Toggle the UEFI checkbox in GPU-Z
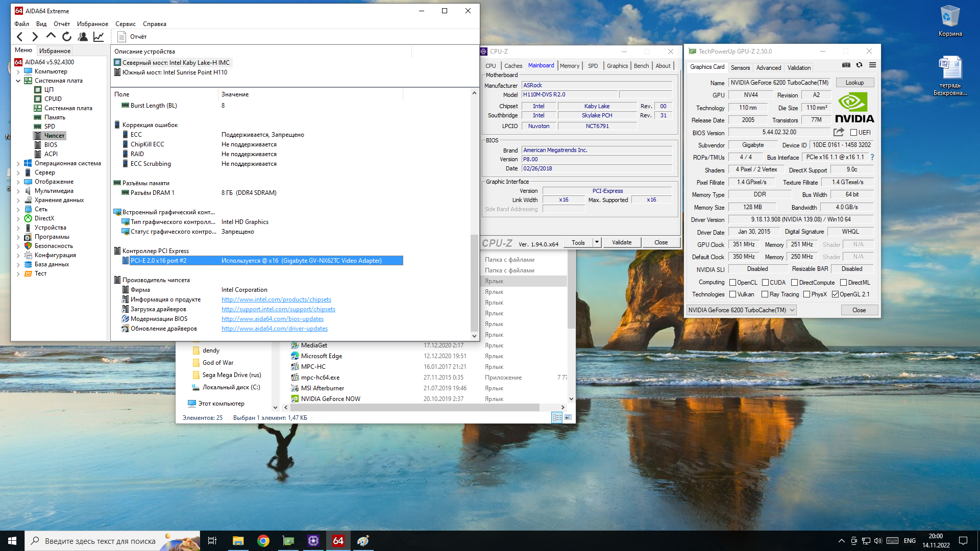The width and height of the screenshot is (980, 551). (x=853, y=133)
